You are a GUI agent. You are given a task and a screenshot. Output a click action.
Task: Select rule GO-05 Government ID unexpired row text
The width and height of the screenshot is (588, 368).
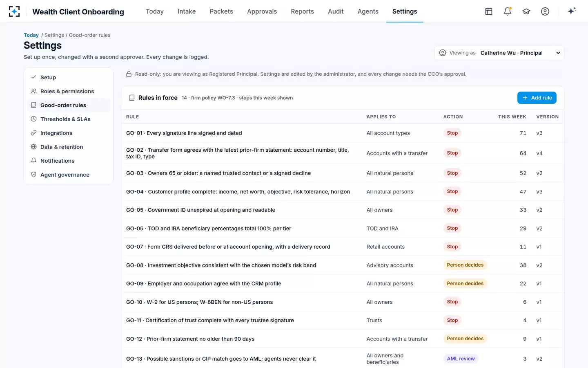coord(200,210)
